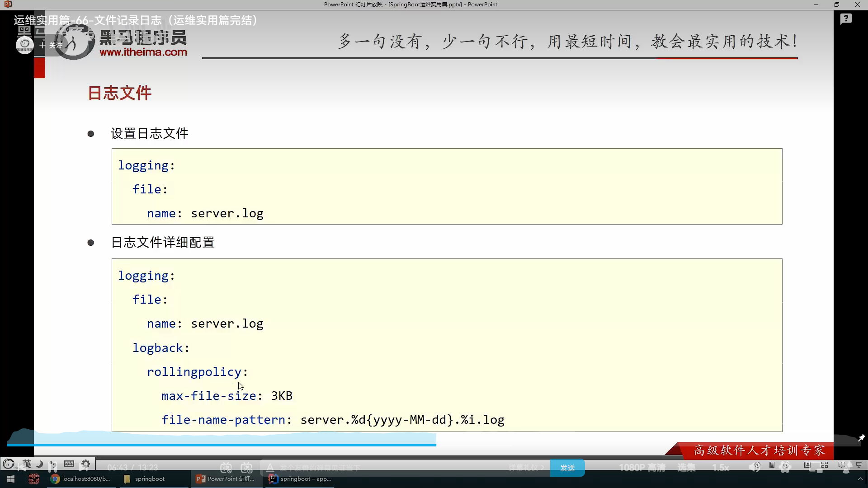This screenshot has height=488, width=868.
Task: Open springboot folder in taskbar
Action: coord(144,479)
